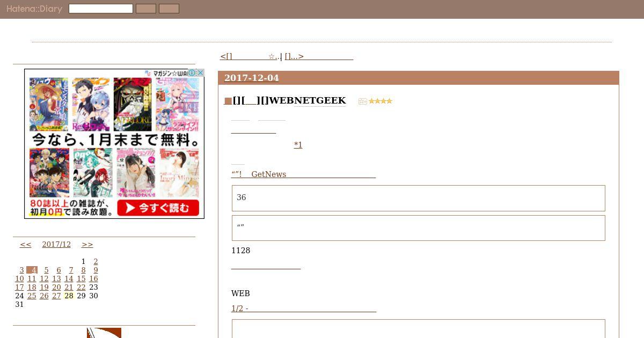
Task: Open calendar day 9
Action: click(96, 270)
